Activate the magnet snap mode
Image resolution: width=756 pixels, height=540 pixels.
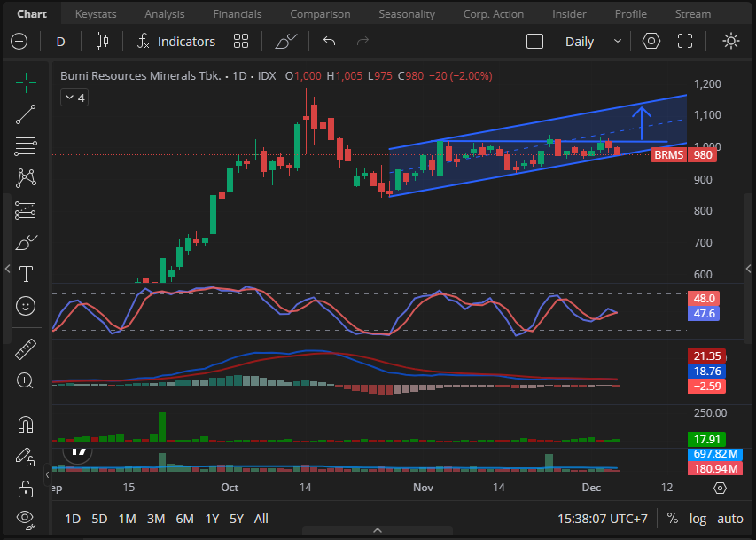26,424
